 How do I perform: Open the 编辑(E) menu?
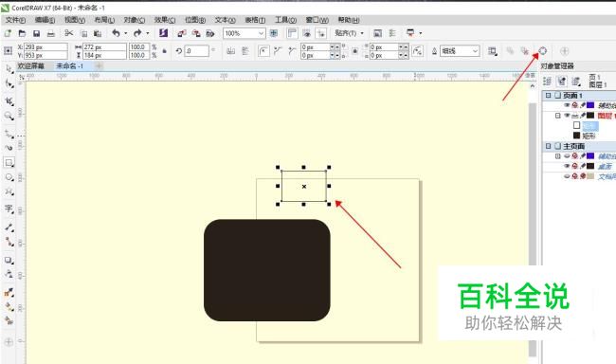tap(45, 20)
